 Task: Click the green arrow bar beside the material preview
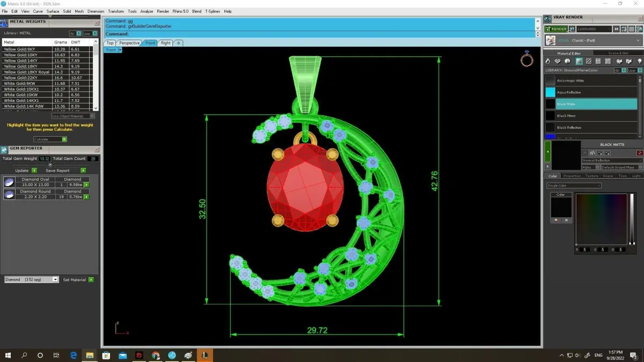pyautogui.click(x=547, y=152)
